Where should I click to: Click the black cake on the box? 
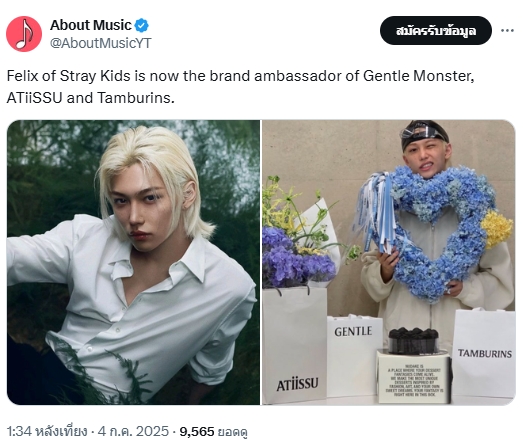tap(413, 340)
